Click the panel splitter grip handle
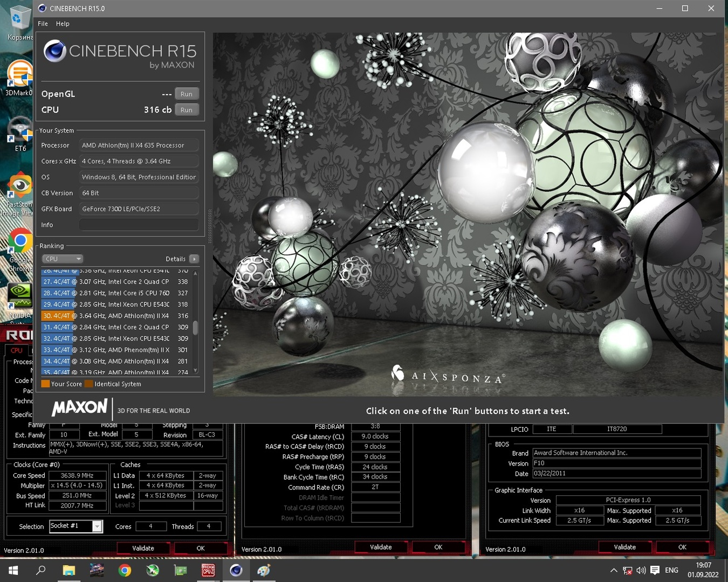728x582 pixels. click(209, 226)
